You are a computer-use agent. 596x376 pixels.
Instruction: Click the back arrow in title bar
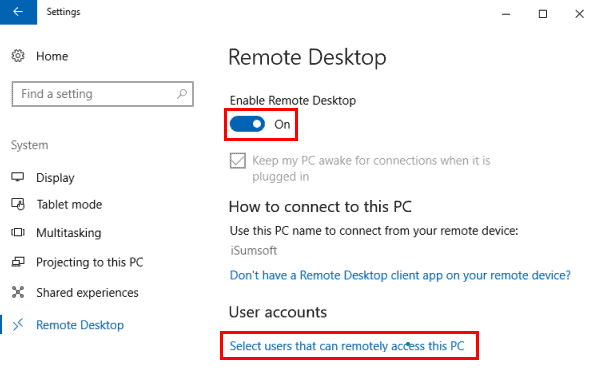pos(18,12)
